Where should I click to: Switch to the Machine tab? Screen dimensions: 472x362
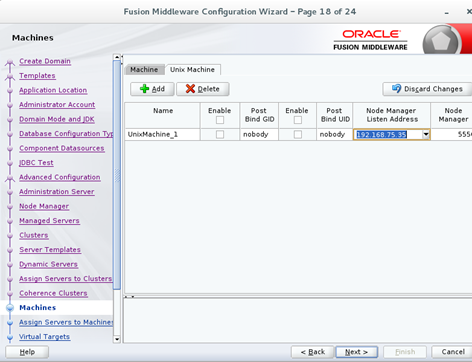tap(144, 70)
